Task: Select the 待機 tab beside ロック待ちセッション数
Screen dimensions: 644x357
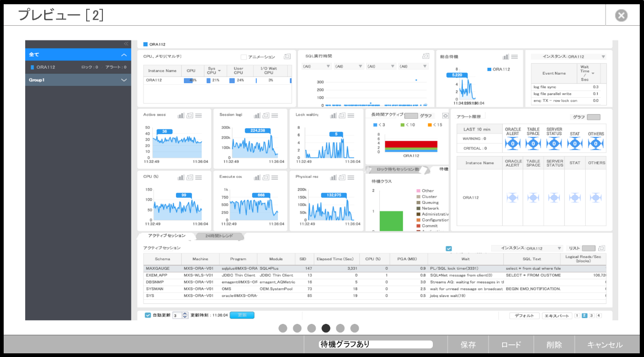Action: pyautogui.click(x=443, y=169)
